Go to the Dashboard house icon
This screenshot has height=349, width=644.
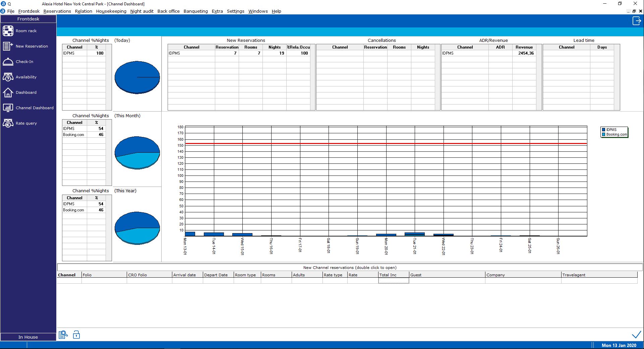8,92
